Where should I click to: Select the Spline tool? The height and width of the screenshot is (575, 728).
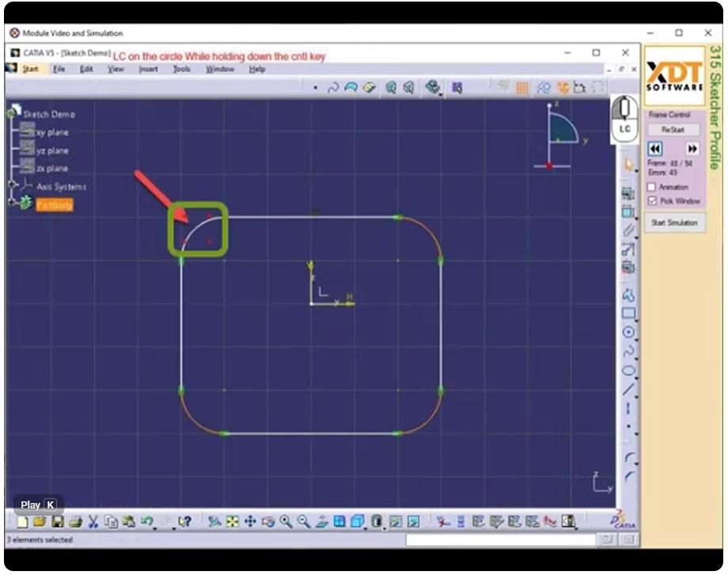(628, 352)
